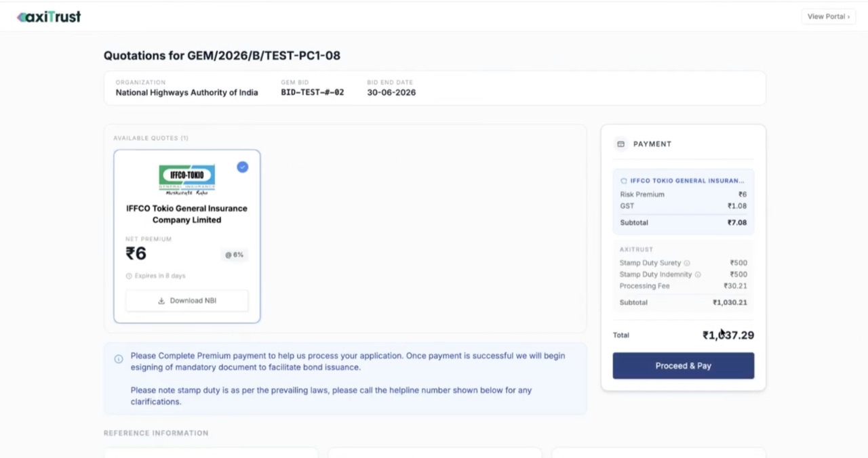Click the Proceed & Pay button
The width and height of the screenshot is (868, 458).
coord(683,366)
